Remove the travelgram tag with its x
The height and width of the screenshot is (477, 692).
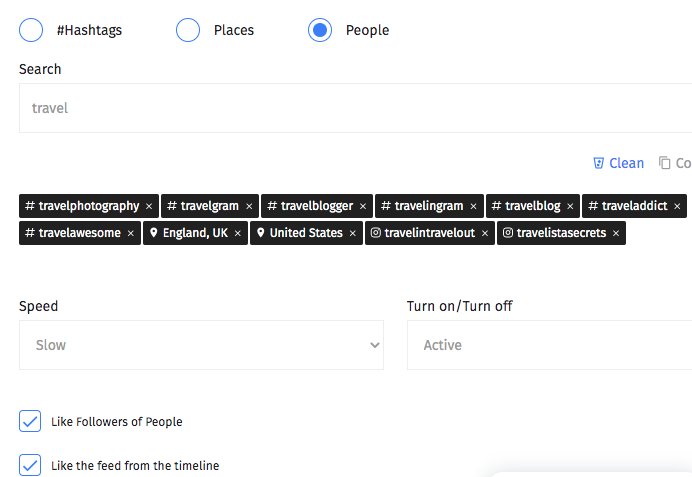click(x=249, y=207)
